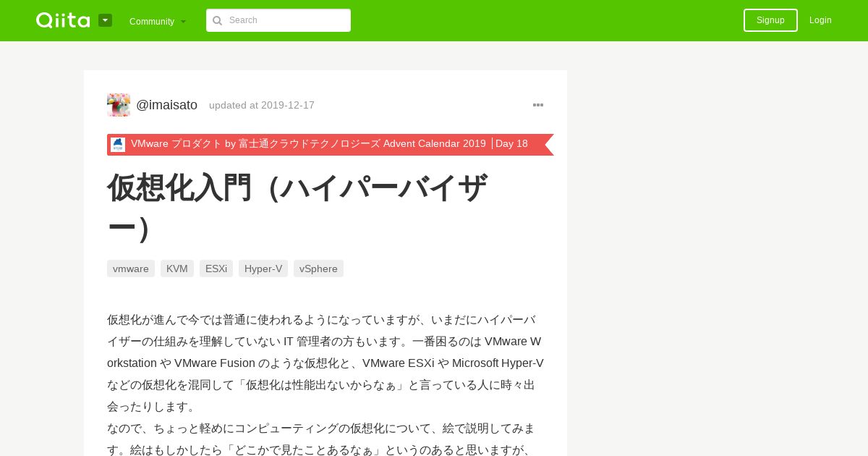Image resolution: width=868 pixels, height=456 pixels.
Task: Select the vSphere tag
Action: [318, 269]
